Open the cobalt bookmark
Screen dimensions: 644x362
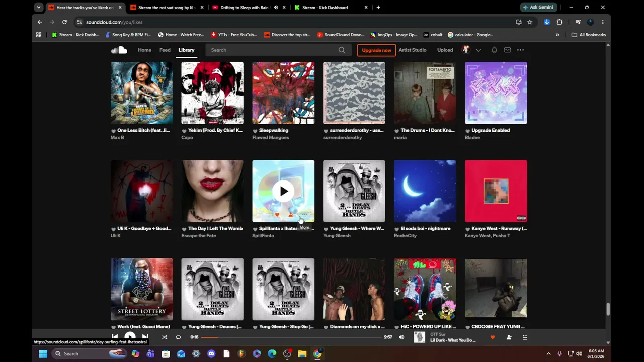tap(433, 35)
